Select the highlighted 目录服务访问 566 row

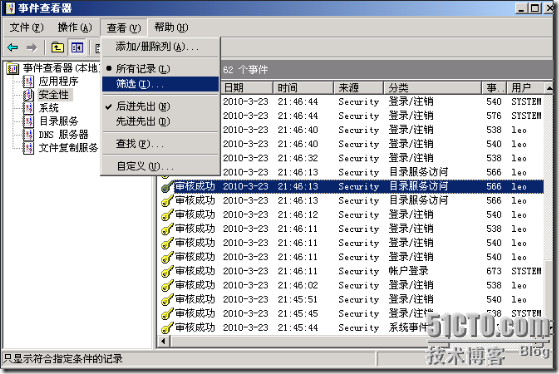[352, 186]
